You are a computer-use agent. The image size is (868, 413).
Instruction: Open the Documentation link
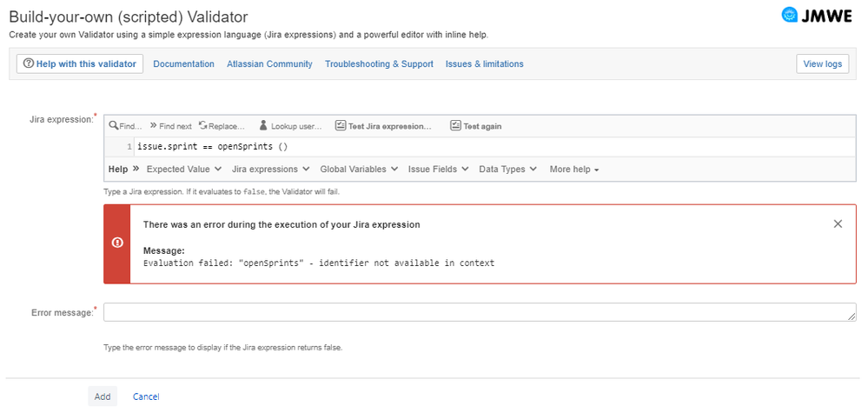[x=184, y=63]
